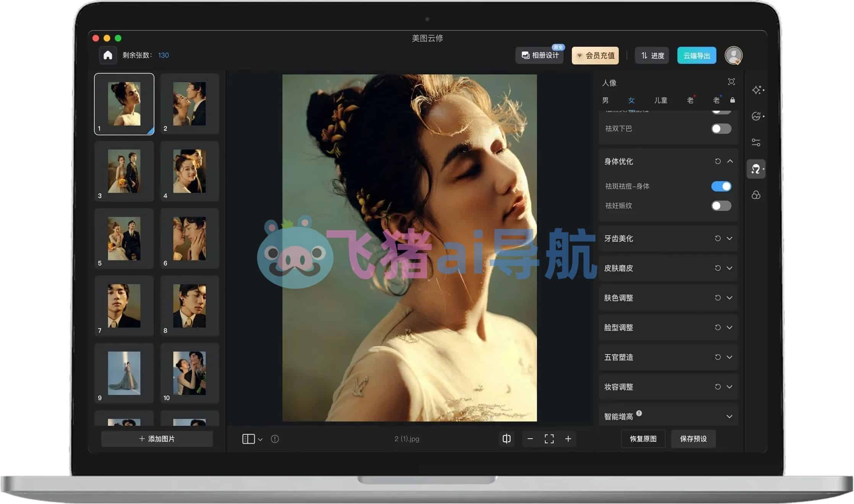Click face detection icon beside 人像
Image resolution: width=854 pixels, height=504 pixels.
tap(731, 82)
